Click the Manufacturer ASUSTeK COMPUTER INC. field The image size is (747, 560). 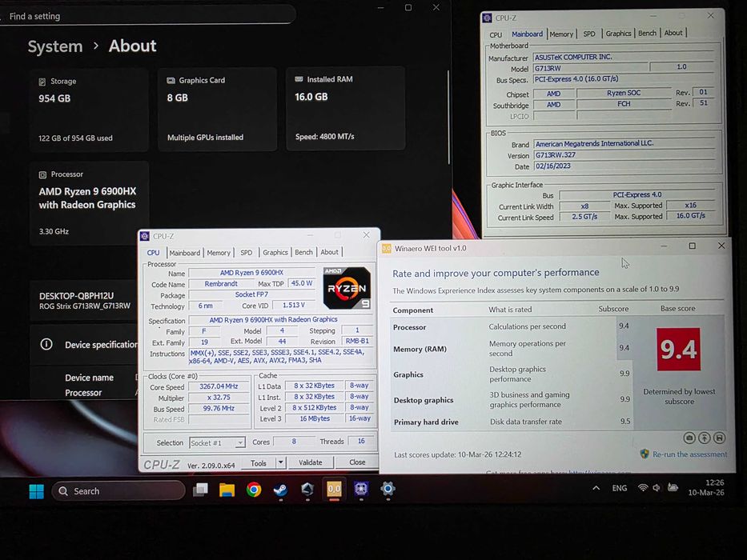tap(624, 57)
